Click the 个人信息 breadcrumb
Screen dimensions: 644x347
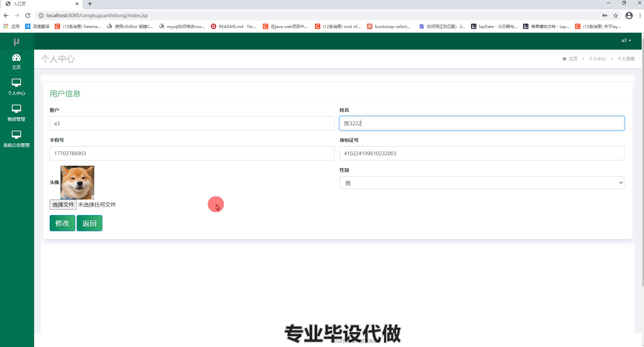(x=626, y=59)
